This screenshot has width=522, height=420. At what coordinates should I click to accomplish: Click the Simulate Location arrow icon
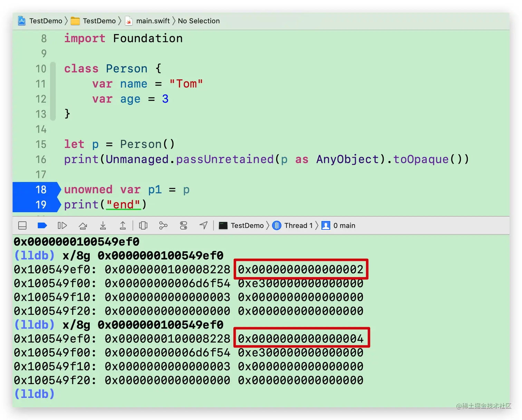click(x=204, y=226)
